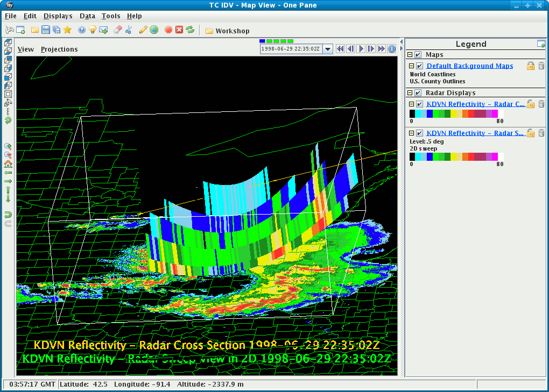The height and width of the screenshot is (392, 549).
Task: Open the Projections menu
Action: pos(59,49)
